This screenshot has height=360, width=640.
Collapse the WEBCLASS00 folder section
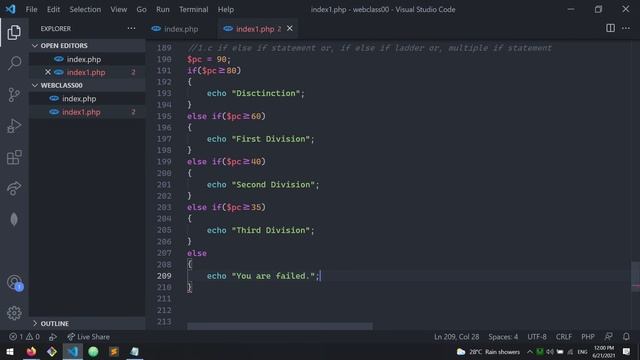(87, 85)
